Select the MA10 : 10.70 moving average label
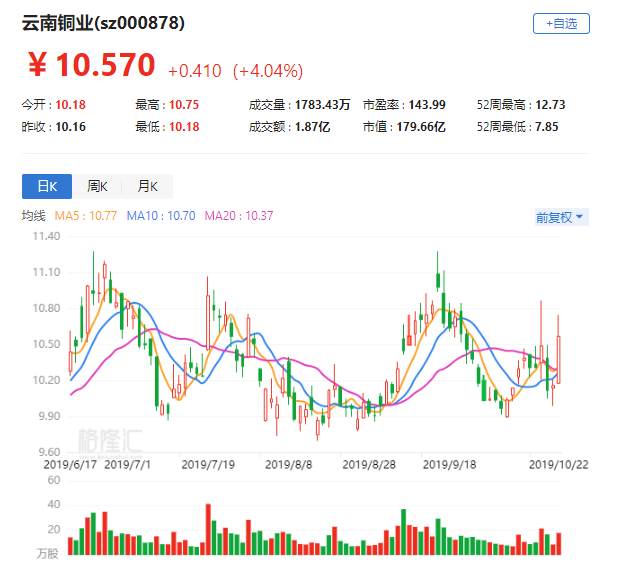Viewport: 617px width, 562px height. [161, 216]
